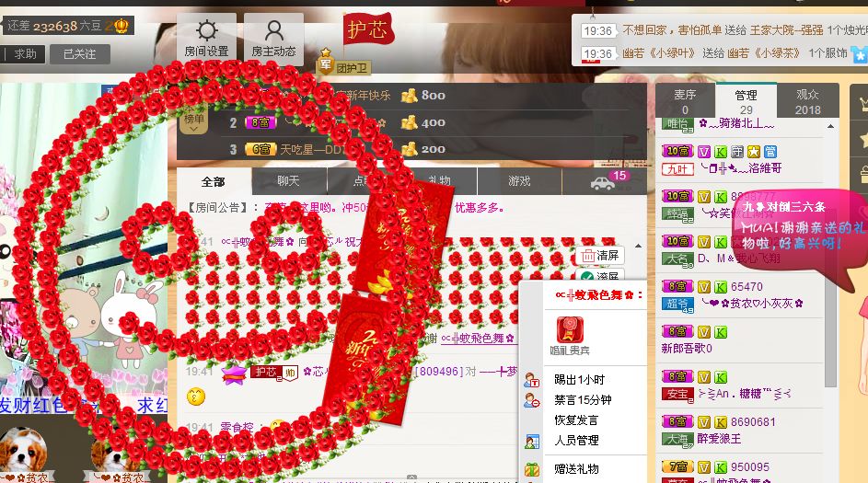The image size is (868, 483).
Task: Switch to the 聊天 tab
Action: [x=288, y=181]
